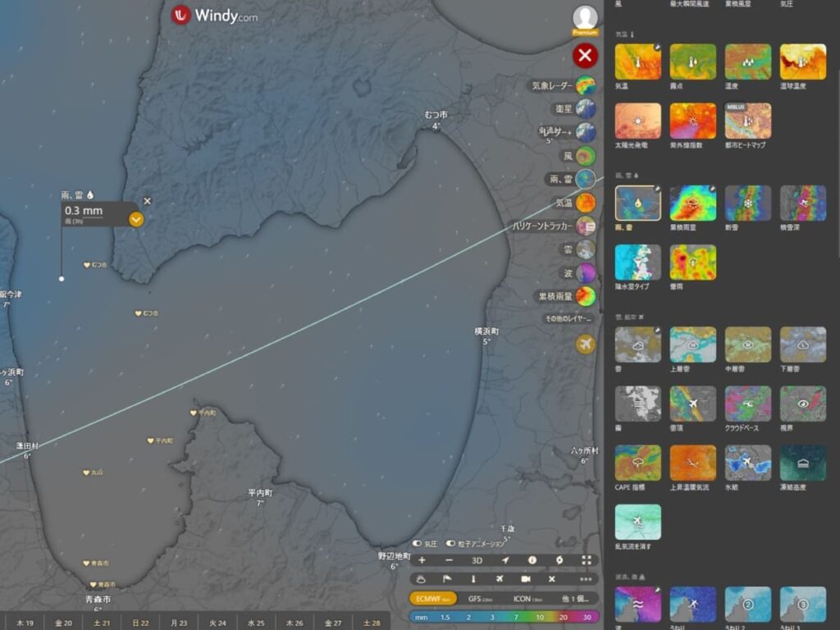The width and height of the screenshot is (840, 630).
Task: Zoom in with the plus icon
Action: 422,560
